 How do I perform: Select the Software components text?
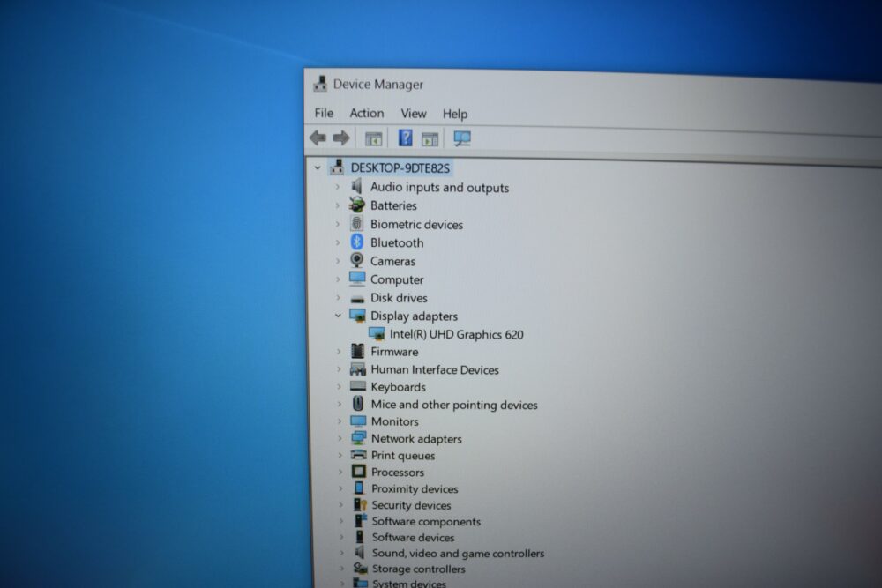(x=426, y=521)
